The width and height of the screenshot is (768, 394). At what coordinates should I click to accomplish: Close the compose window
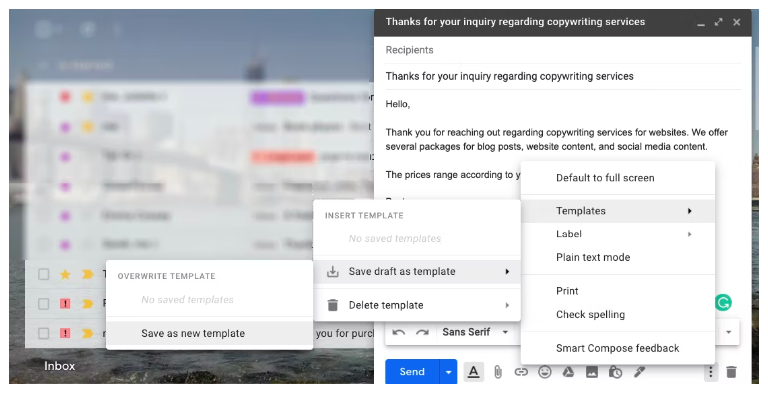(x=736, y=22)
